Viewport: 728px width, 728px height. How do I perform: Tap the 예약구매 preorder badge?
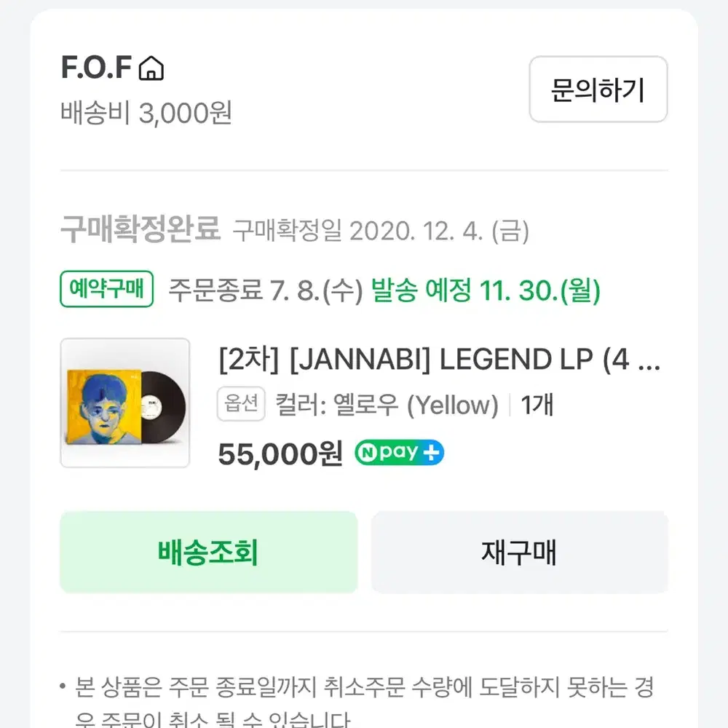[107, 289]
